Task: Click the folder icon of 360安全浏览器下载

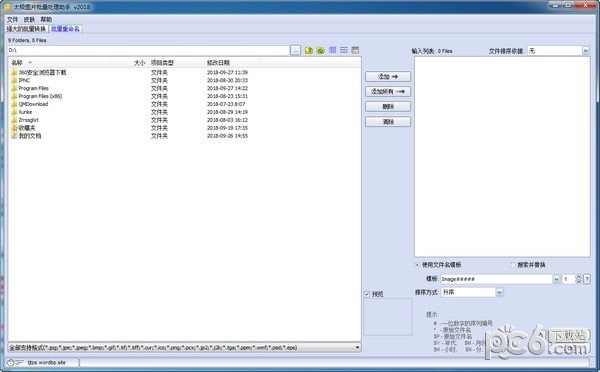Action: click(14, 72)
